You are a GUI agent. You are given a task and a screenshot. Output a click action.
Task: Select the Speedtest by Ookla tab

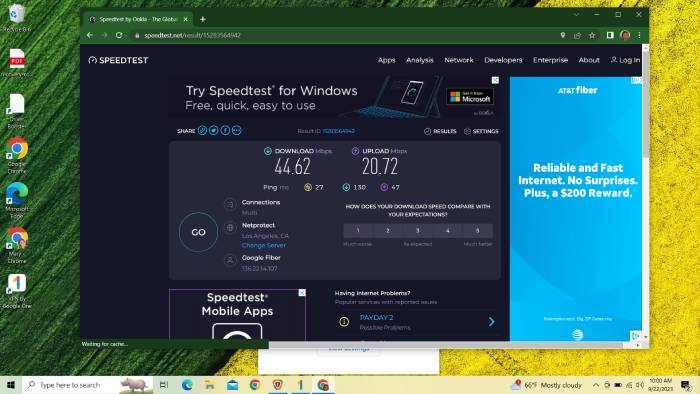138,19
